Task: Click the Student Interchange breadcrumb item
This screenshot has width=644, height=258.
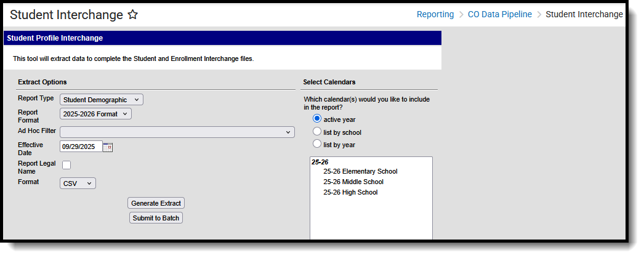Action: coord(584,14)
